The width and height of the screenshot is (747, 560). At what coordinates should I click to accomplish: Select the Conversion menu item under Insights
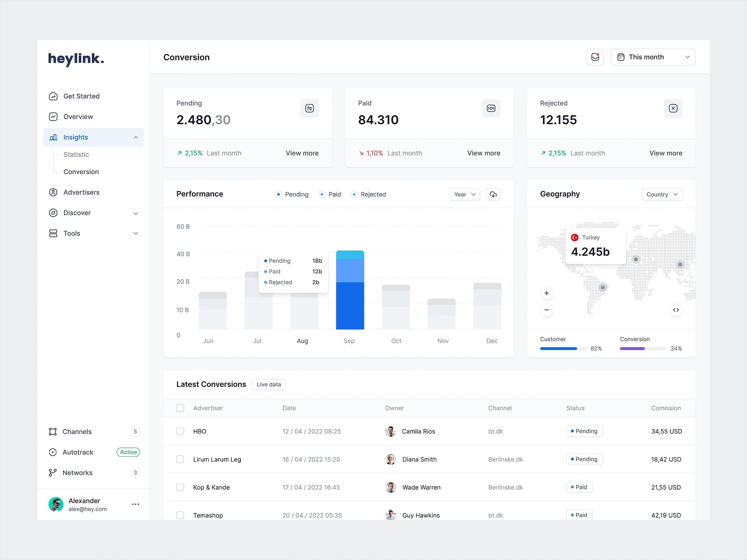coord(81,171)
